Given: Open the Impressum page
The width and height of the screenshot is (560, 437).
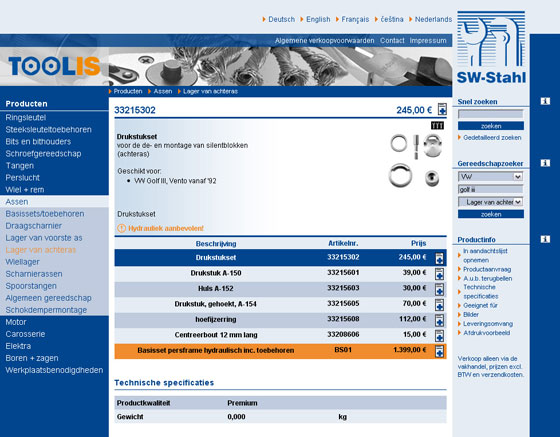Looking at the screenshot, I should click(428, 41).
